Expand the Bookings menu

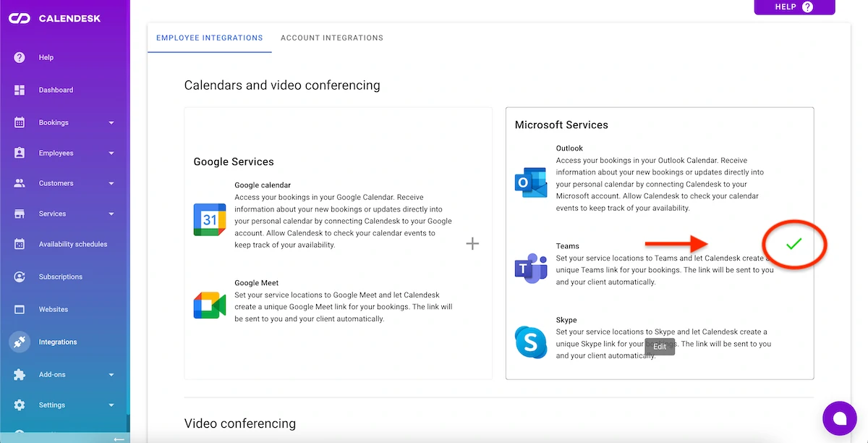(111, 123)
